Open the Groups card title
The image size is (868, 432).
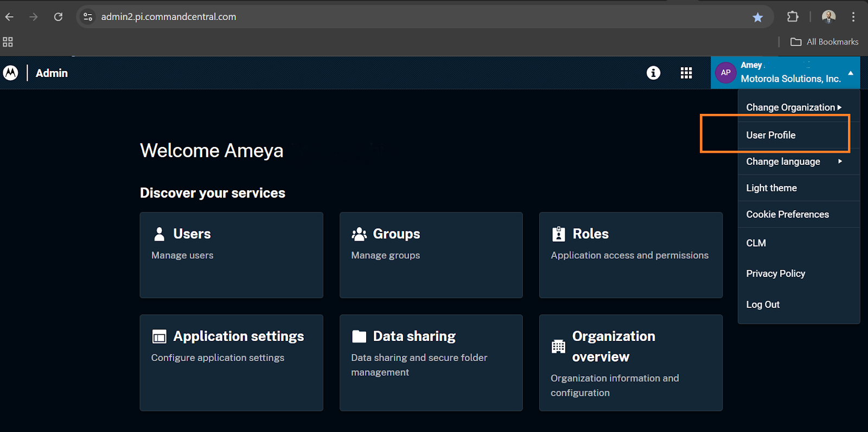tap(397, 234)
